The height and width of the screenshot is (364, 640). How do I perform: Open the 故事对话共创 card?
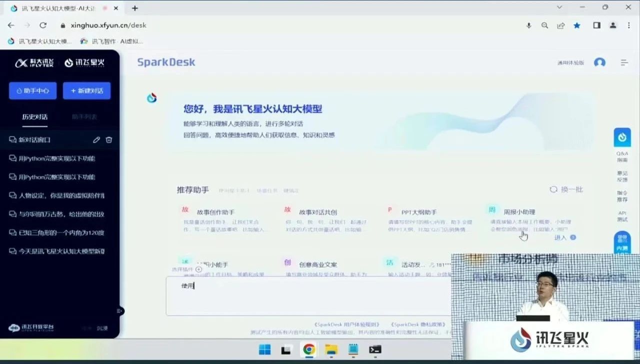(x=326, y=220)
